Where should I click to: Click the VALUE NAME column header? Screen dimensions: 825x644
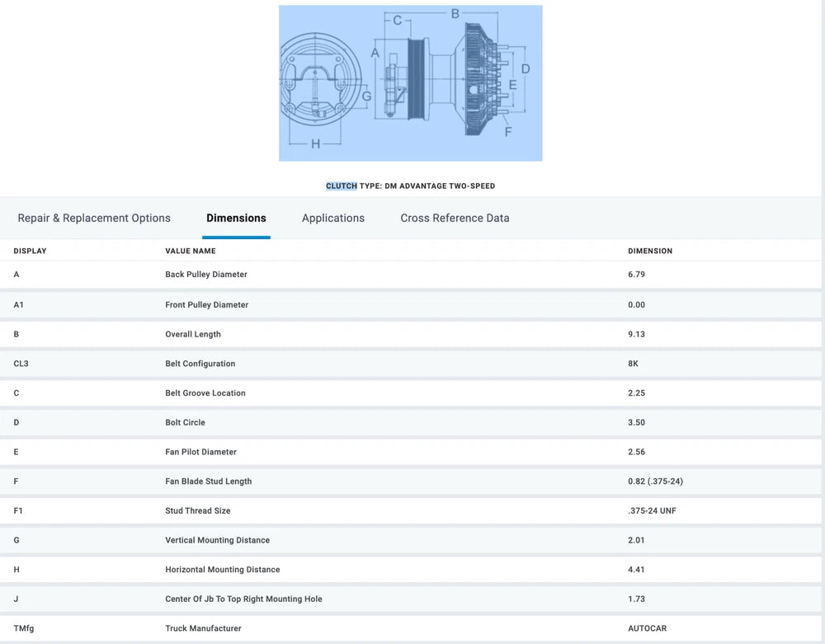[x=191, y=251]
